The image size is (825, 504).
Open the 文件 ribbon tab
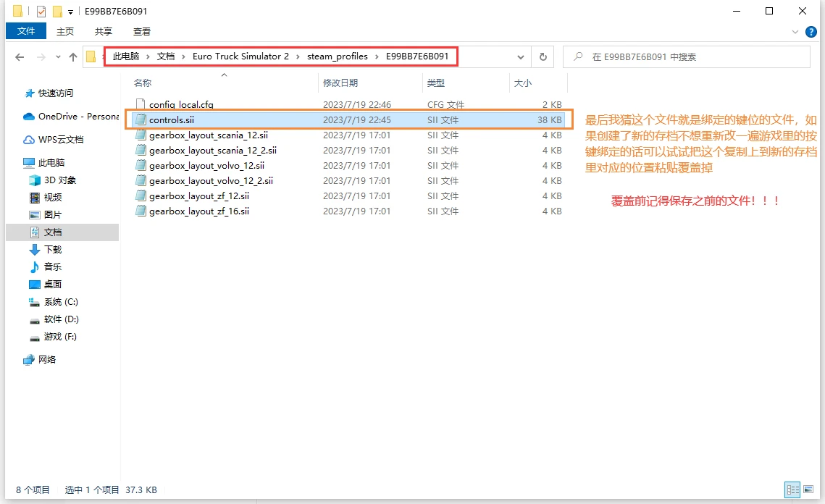coord(26,31)
